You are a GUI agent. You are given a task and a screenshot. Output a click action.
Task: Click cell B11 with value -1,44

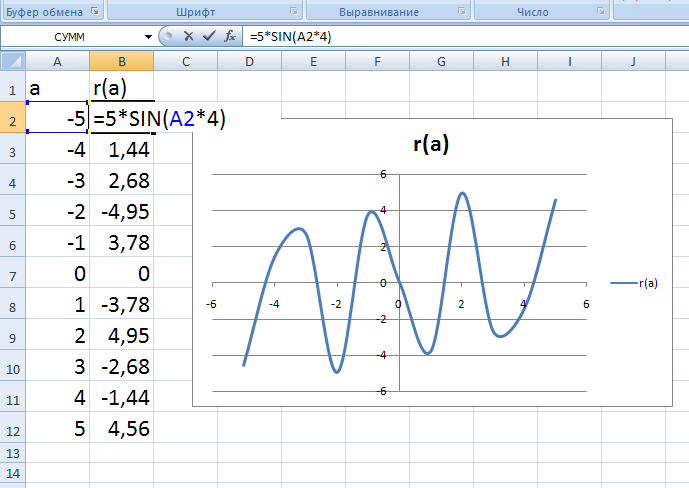pos(122,397)
